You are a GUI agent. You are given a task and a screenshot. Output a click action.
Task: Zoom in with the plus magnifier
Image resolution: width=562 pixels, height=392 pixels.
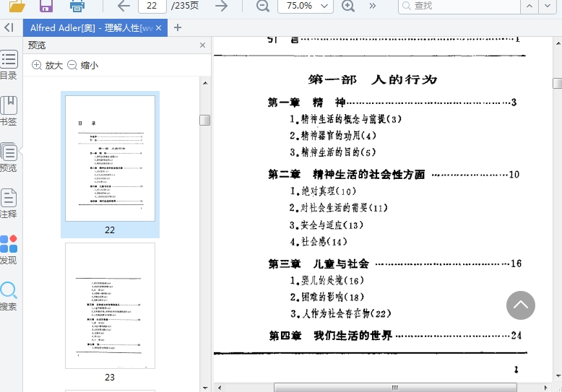click(x=348, y=6)
